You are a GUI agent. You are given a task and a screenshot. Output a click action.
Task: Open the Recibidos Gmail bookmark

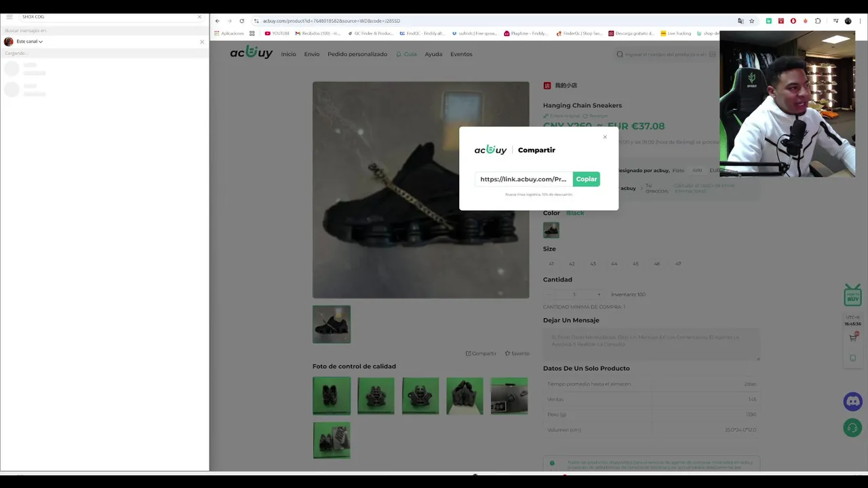317,33
